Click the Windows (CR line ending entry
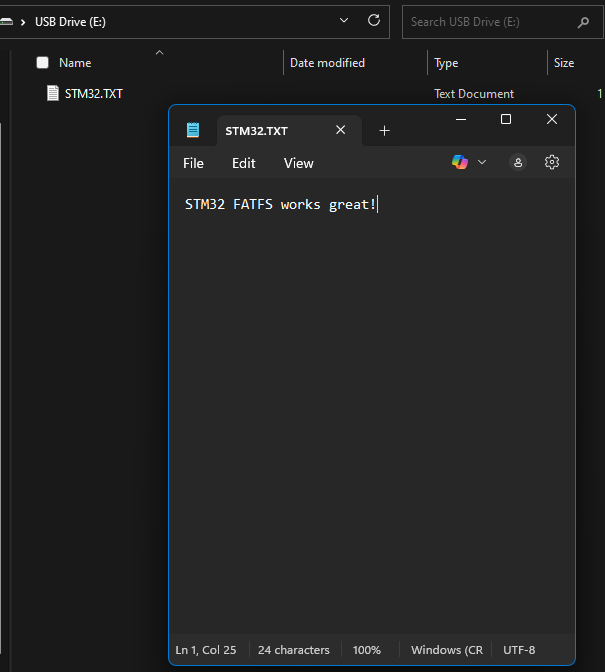605x672 pixels. coord(446,650)
